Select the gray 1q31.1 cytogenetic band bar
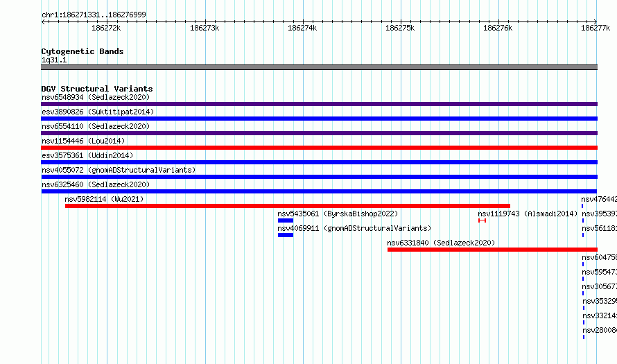The height and width of the screenshot is (364, 617). pyautogui.click(x=319, y=67)
